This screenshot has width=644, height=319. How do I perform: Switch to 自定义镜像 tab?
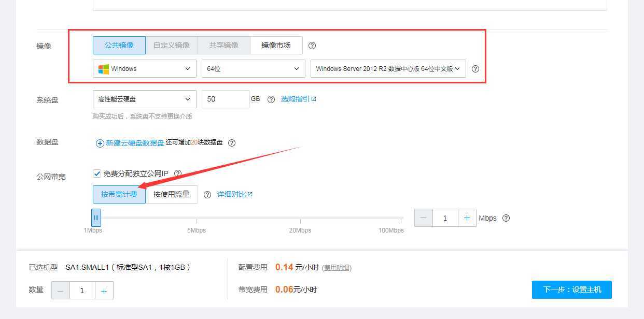pyautogui.click(x=172, y=45)
